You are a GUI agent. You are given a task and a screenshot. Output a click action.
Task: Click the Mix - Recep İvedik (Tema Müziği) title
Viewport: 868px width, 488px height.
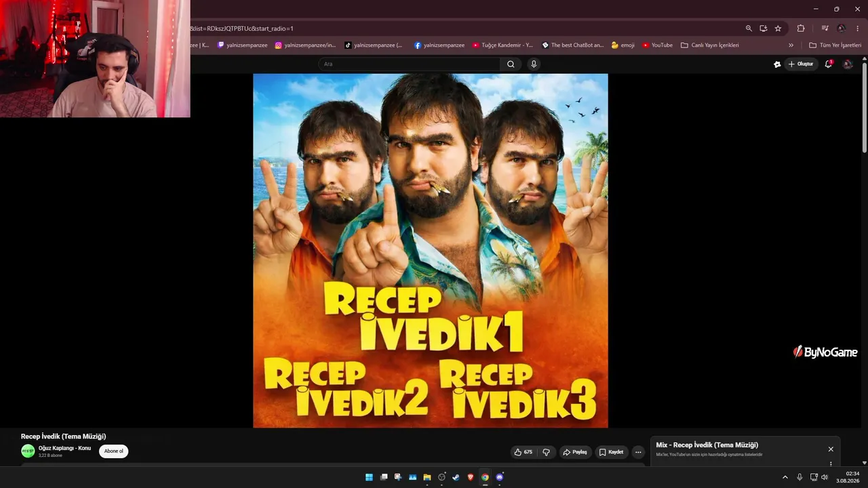click(707, 445)
